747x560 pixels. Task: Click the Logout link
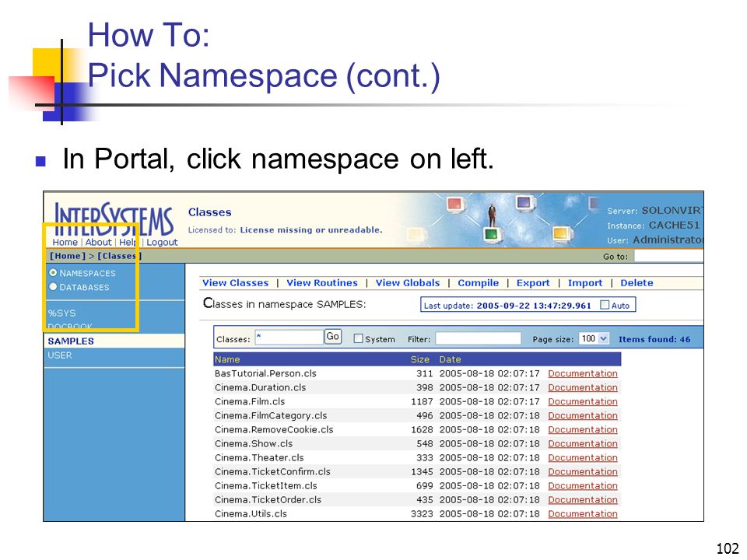coord(162,242)
